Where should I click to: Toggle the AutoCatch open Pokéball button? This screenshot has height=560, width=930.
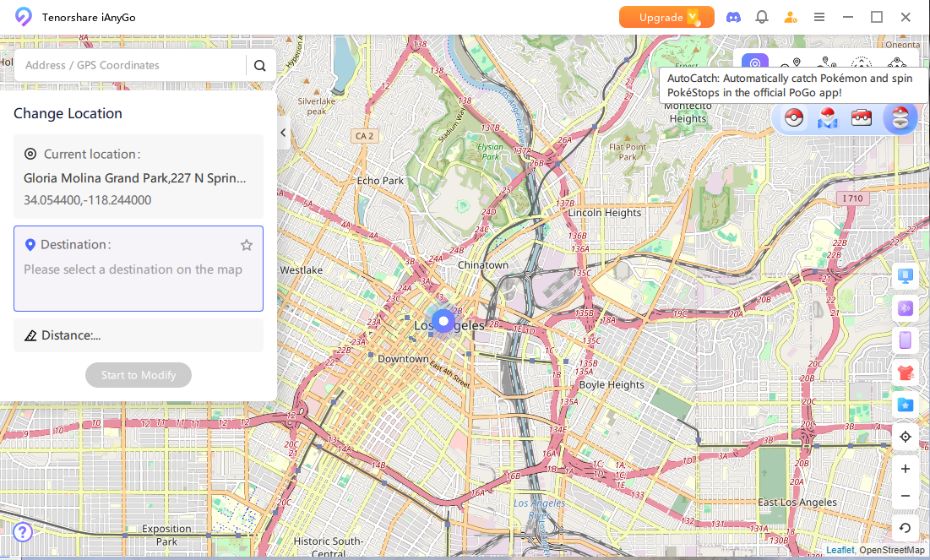click(x=900, y=118)
